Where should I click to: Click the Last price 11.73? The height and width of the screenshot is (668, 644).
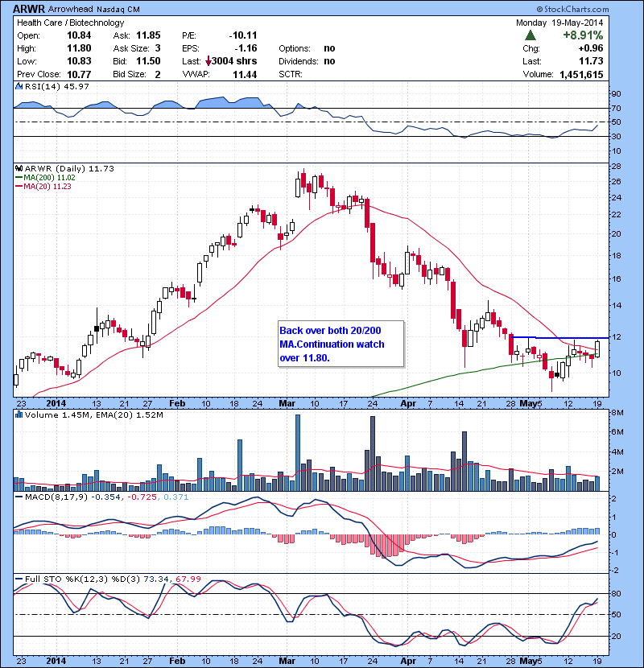tap(591, 61)
